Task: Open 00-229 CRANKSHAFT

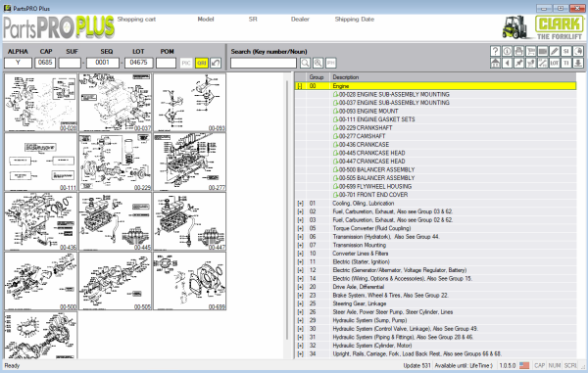Action: click(363, 127)
